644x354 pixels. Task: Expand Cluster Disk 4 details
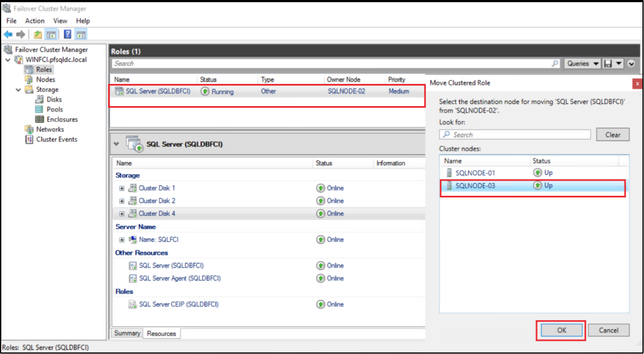pyautogui.click(x=122, y=214)
